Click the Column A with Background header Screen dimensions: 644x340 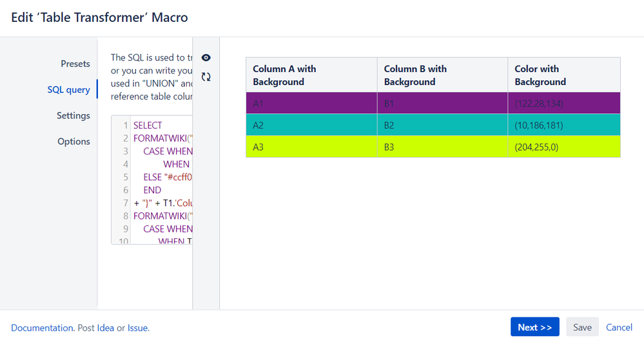click(x=284, y=75)
